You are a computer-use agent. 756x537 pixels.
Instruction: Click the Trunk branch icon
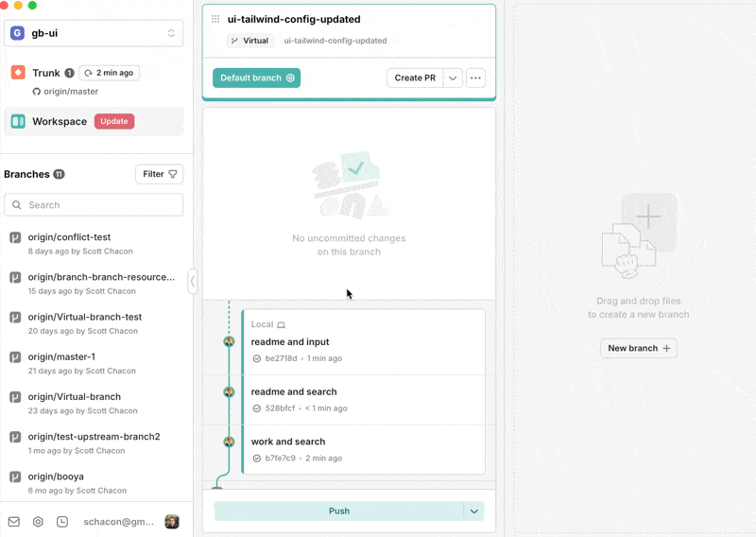[18, 73]
